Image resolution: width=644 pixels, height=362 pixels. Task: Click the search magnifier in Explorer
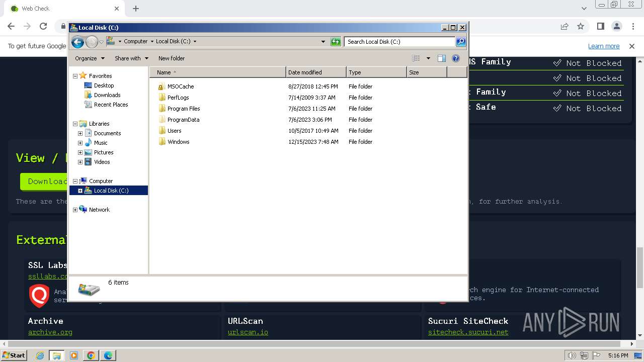[460, 42]
